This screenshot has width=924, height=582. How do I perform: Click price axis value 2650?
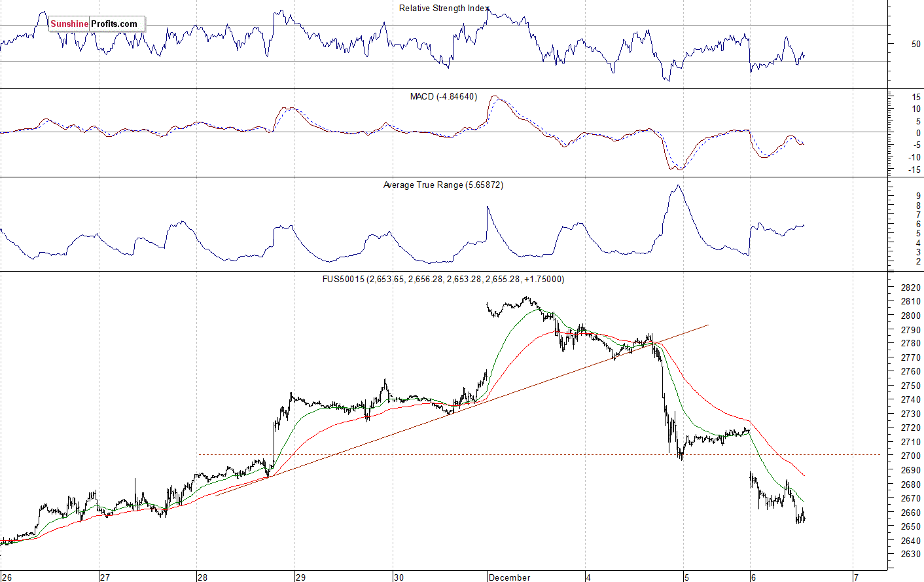click(x=910, y=526)
